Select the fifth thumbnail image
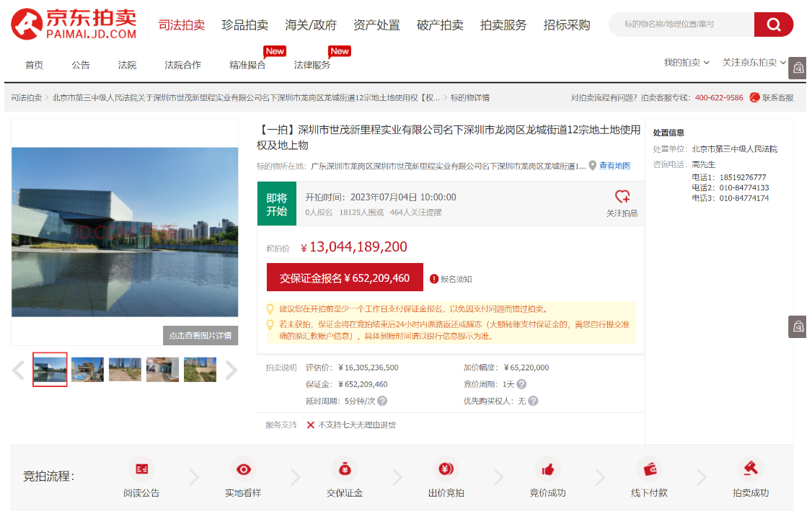The width and height of the screenshot is (812, 511). [x=200, y=370]
